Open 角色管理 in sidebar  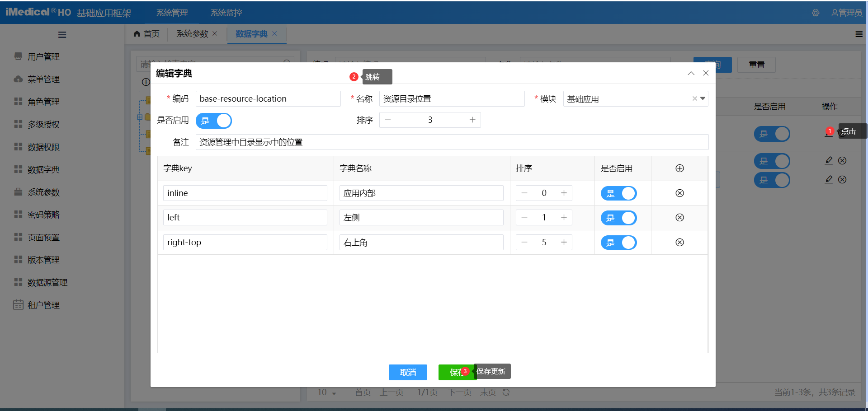[x=43, y=102]
